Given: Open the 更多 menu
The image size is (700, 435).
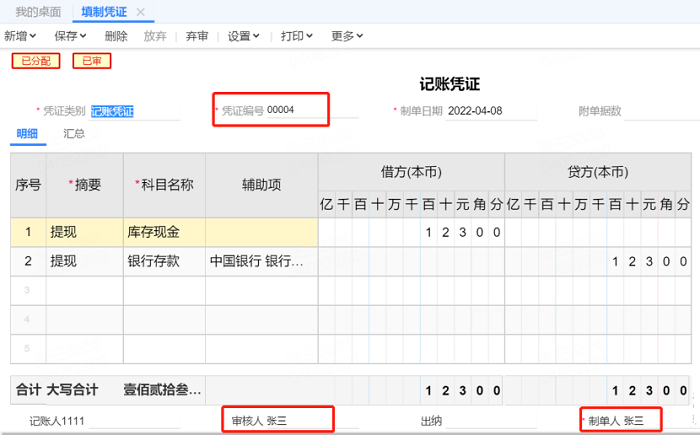Looking at the screenshot, I should tap(347, 36).
